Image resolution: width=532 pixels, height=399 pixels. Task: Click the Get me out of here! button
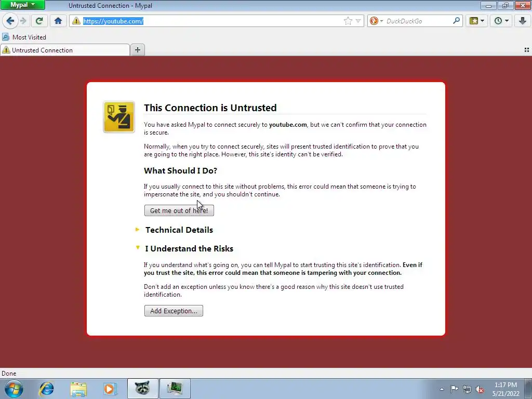[x=179, y=210]
